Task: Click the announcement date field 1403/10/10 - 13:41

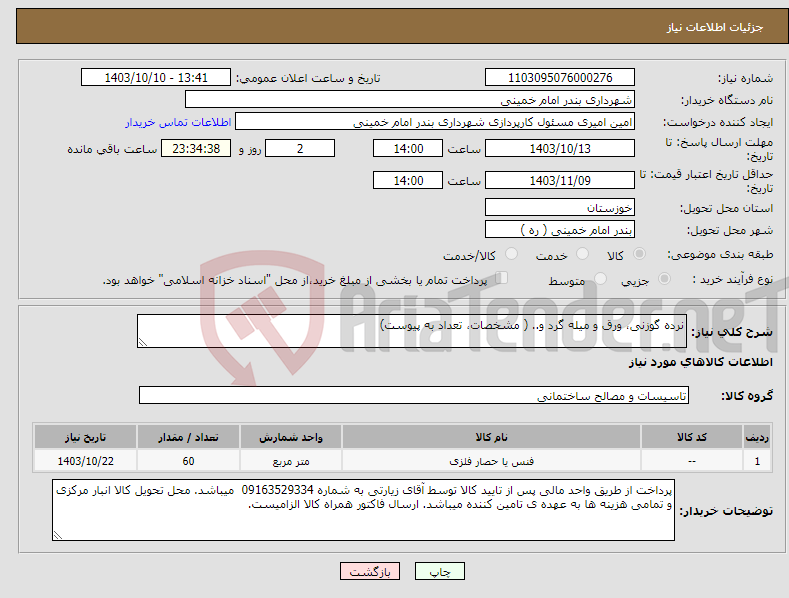Action: point(156,78)
